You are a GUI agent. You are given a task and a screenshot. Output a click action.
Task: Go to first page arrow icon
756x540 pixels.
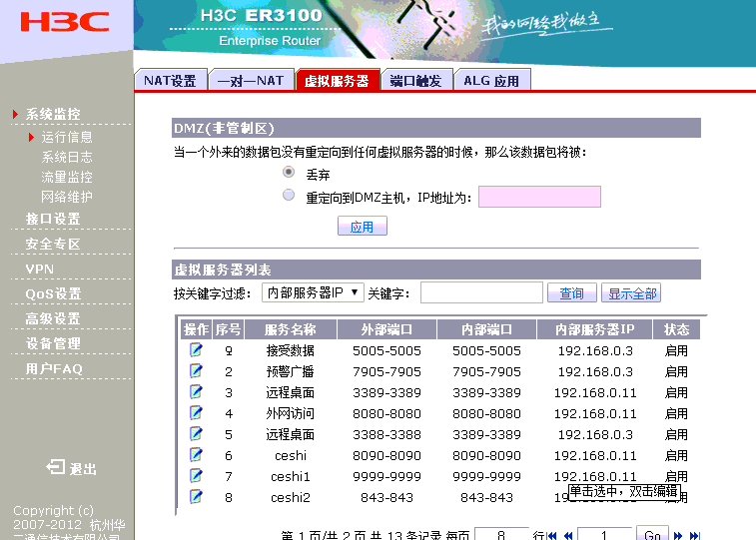pyautogui.click(x=552, y=536)
